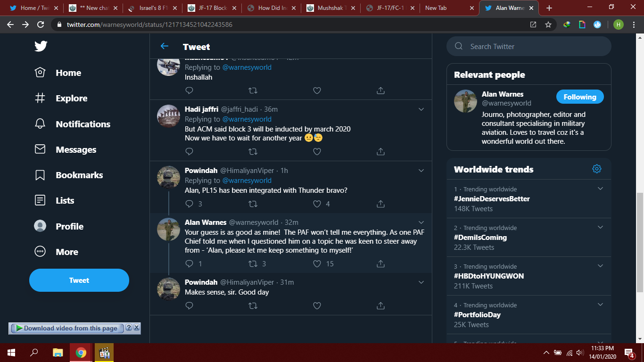644x362 pixels.
Task: Open Chrome's three-dot menu
Action: click(x=635, y=25)
